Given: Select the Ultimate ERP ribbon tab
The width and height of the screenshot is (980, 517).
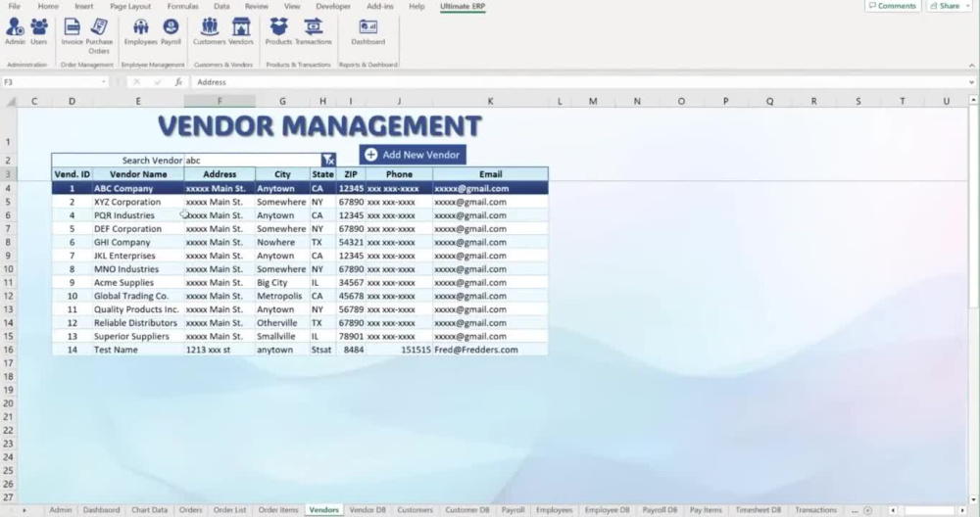Looking at the screenshot, I should pos(463,6).
